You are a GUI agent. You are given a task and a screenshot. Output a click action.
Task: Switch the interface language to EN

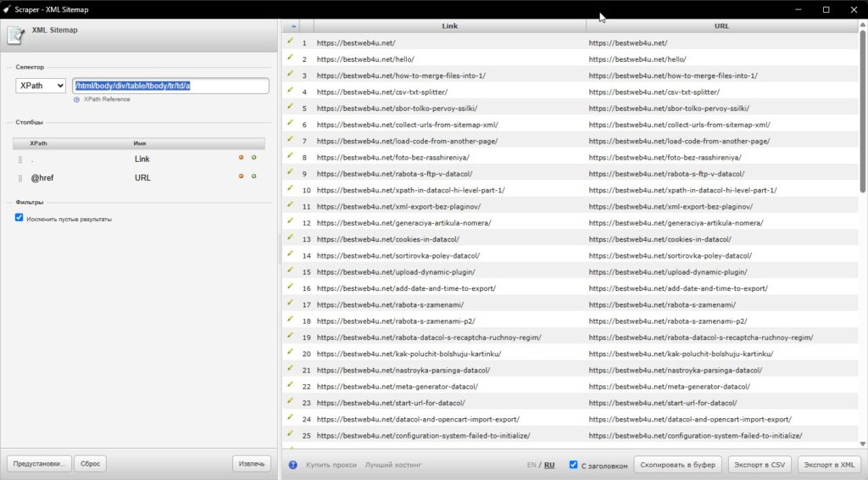point(531,465)
